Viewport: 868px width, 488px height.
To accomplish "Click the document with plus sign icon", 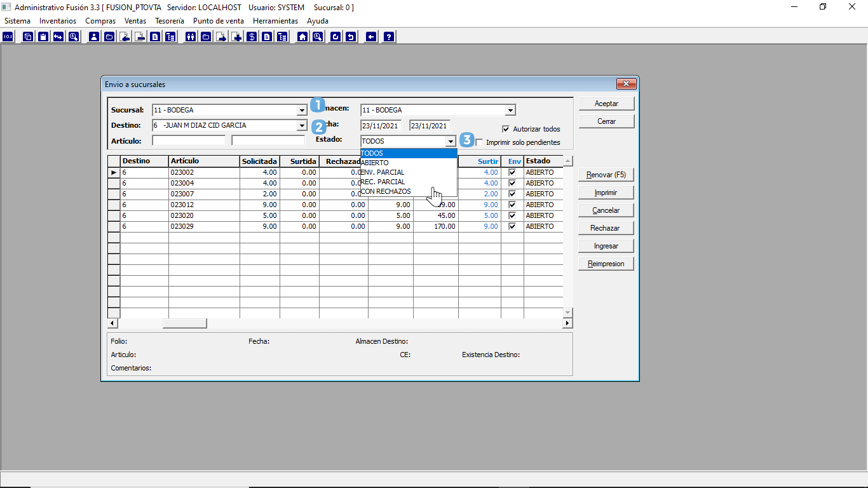I will [236, 37].
